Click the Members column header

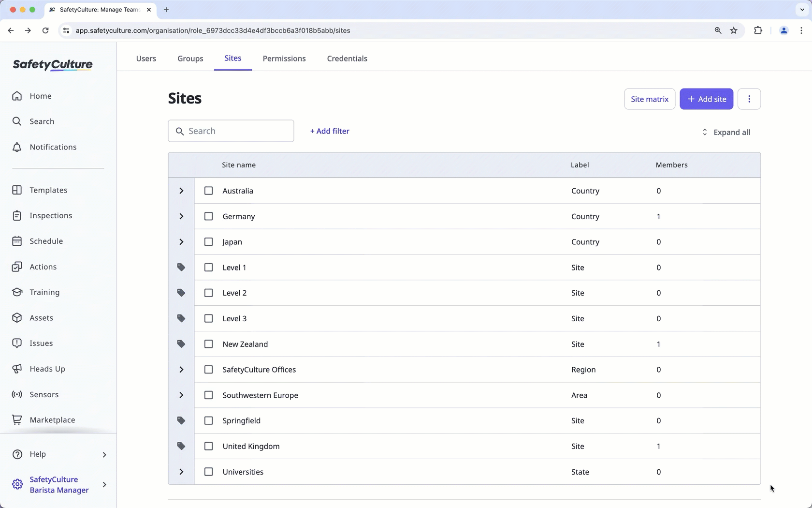pos(672,165)
